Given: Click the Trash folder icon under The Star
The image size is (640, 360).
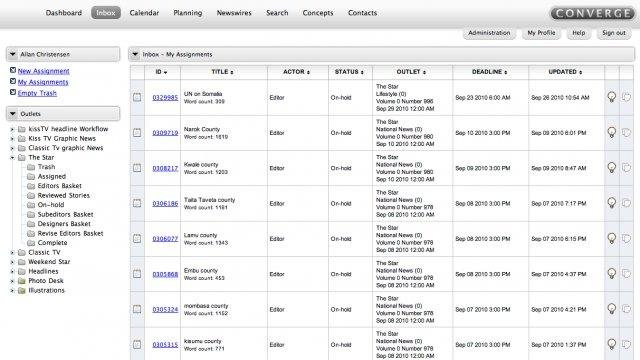Looking at the screenshot, I should (x=31, y=167).
